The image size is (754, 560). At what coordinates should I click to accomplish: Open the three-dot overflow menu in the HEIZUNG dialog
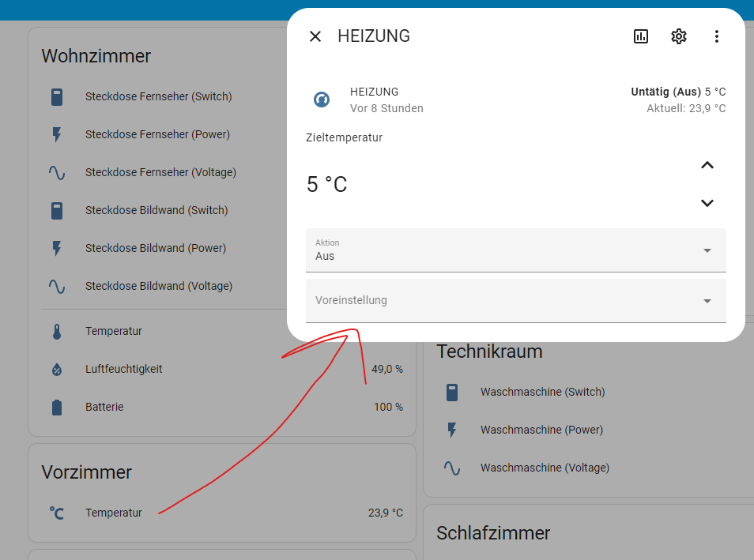717,36
